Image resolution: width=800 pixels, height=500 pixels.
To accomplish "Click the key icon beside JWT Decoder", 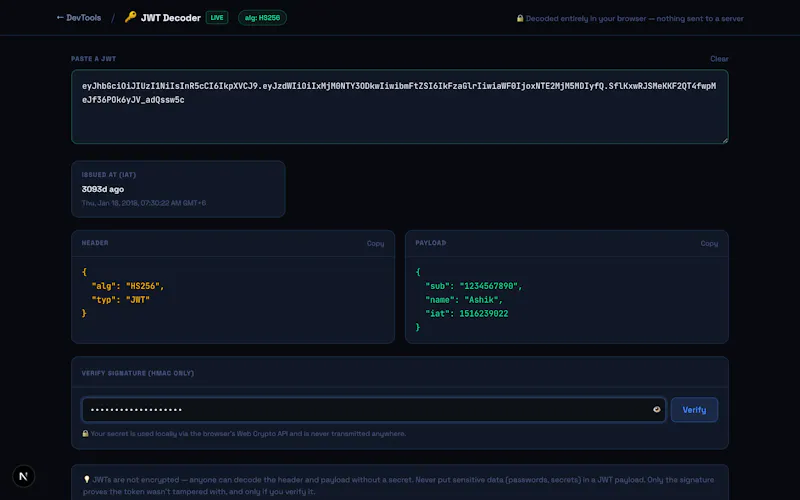I will pos(130,17).
